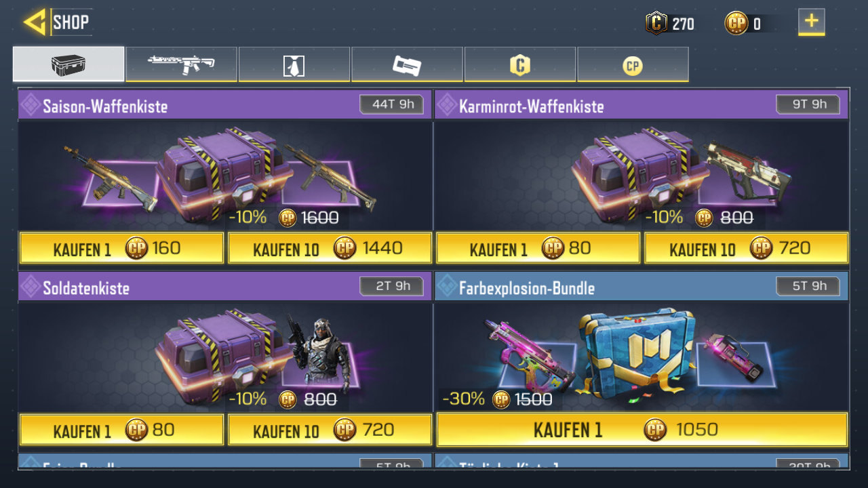Buy 1 Karminrot-Waffenkiste for 80 CP
Image resolution: width=868 pixels, height=488 pixels.
coord(538,248)
